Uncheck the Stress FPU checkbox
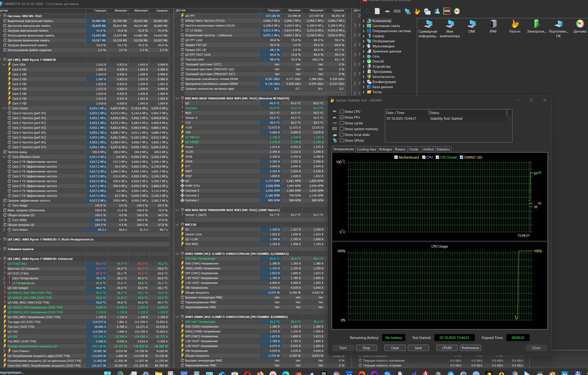Image resolution: width=588 pixels, height=375 pixels. [342, 117]
